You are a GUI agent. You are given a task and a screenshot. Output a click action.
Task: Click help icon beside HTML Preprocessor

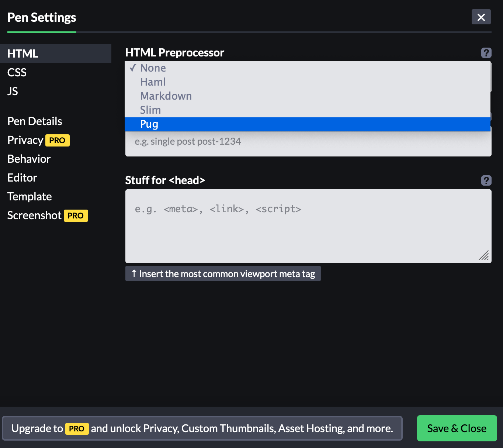click(x=486, y=53)
